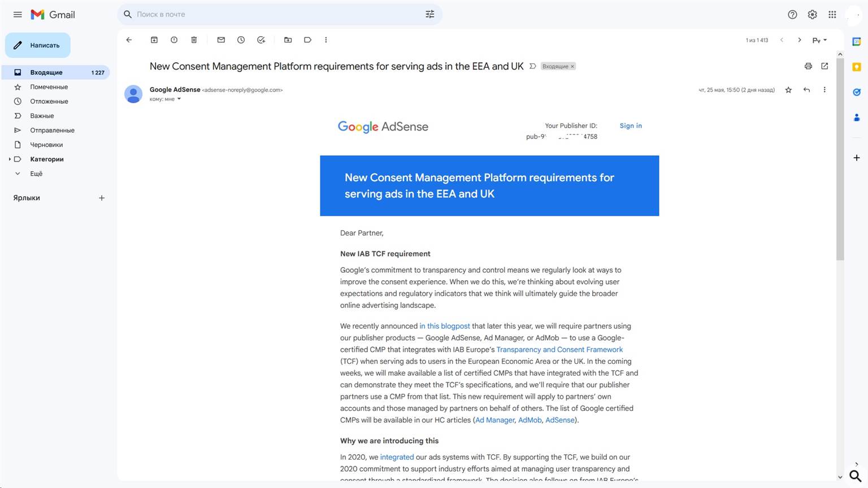Click the 'Sign in' link in the email
The image size is (868, 488).
(631, 126)
